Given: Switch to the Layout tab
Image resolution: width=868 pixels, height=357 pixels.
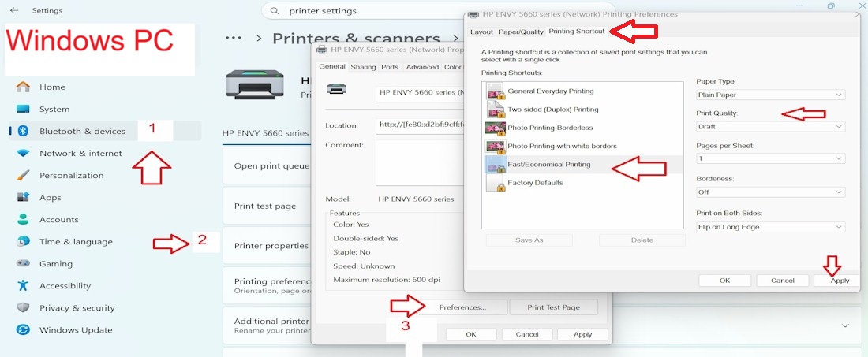Looking at the screenshot, I should (x=481, y=32).
